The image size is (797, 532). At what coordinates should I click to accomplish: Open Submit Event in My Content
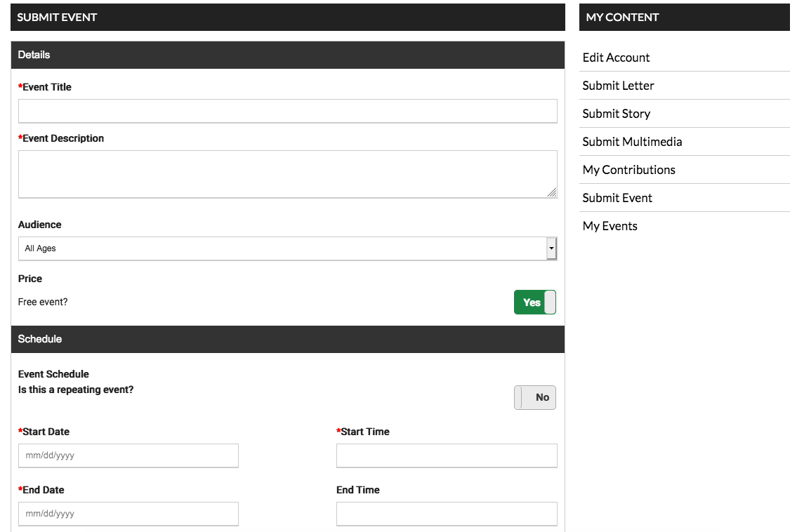[617, 198]
